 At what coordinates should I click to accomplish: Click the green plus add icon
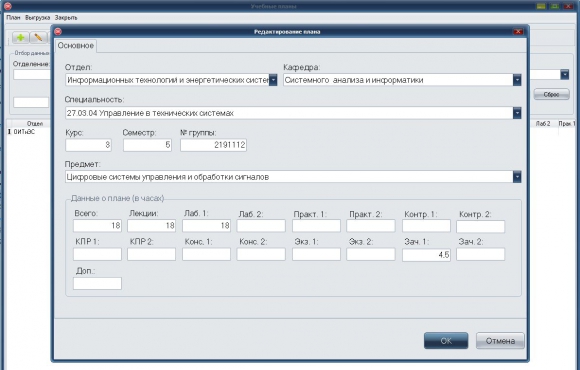(x=21, y=37)
